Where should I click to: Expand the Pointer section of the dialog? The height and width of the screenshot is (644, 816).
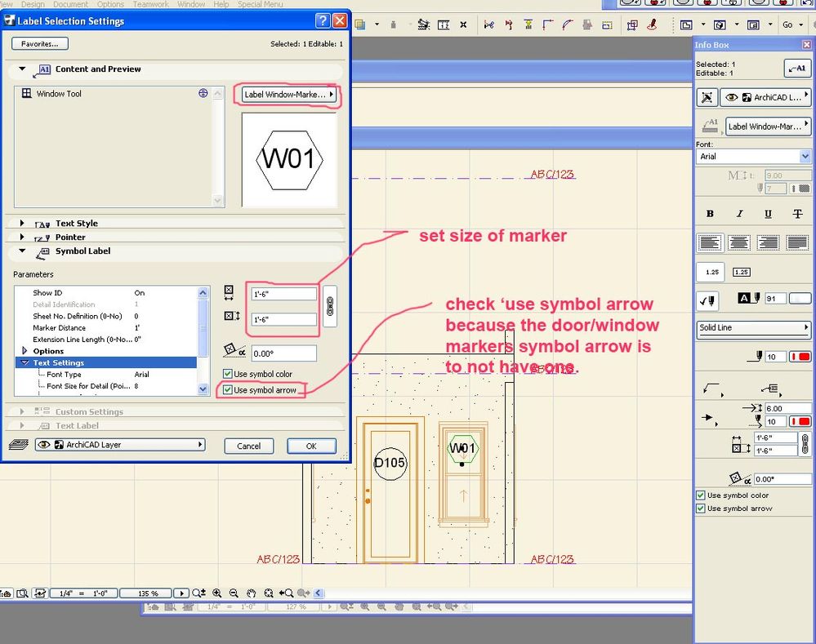tap(20, 237)
